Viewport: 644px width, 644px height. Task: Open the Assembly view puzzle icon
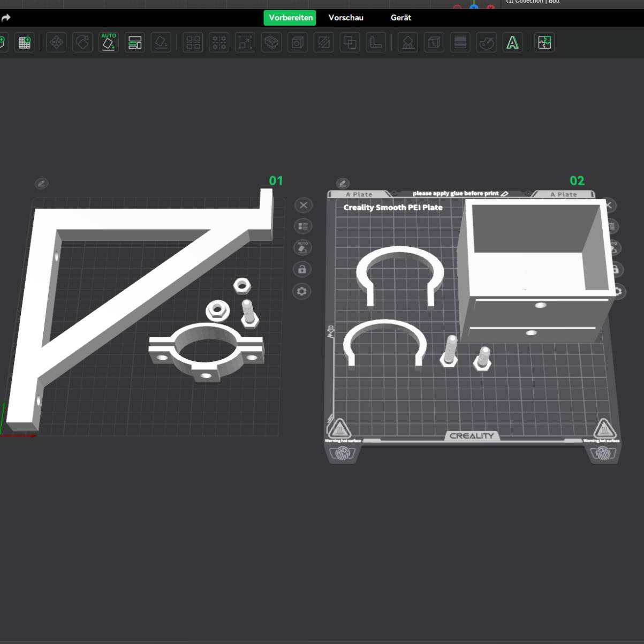coord(544,42)
